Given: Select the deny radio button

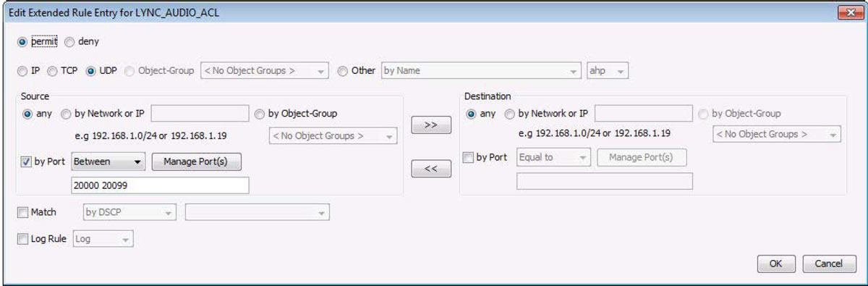Looking at the screenshot, I should coord(69,42).
